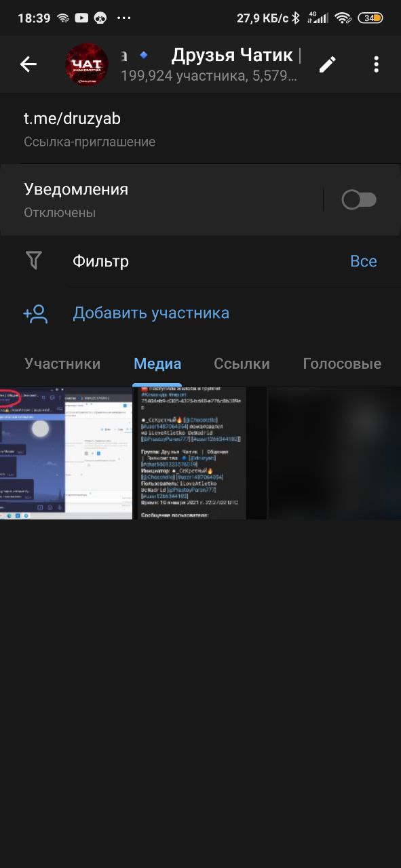
Task: Open the Уведомления settings row
Action: tap(200, 199)
